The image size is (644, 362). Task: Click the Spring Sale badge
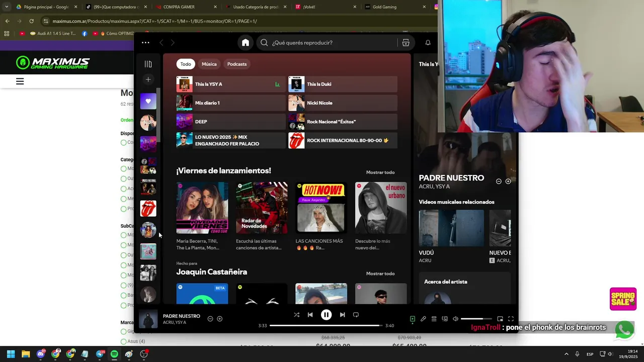[x=623, y=299]
